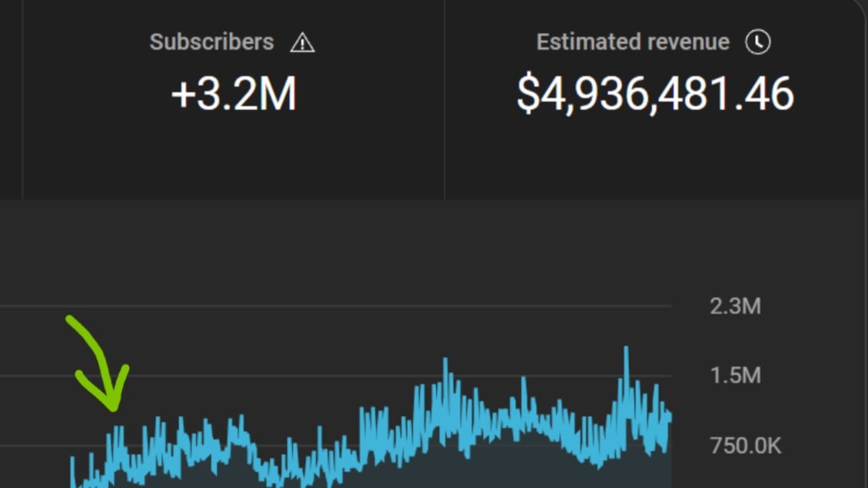Select the chart peak near the middle
Viewport: 868px width, 488px height.
click(x=444, y=361)
